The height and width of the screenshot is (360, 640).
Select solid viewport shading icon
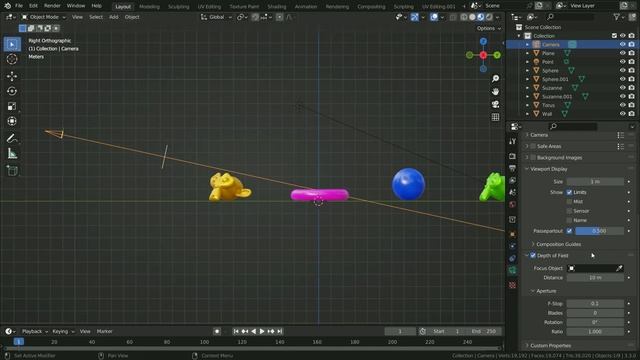pyautogui.click(x=472, y=17)
